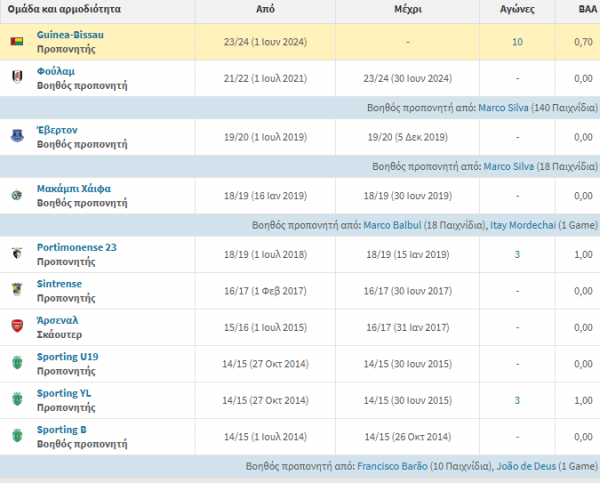Click the Sintrense club crest
Image resolution: width=600 pixels, height=483 pixels.
coord(17,289)
